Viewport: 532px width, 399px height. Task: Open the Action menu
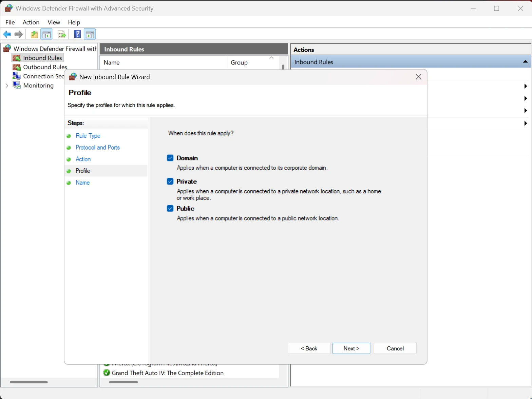[31, 22]
